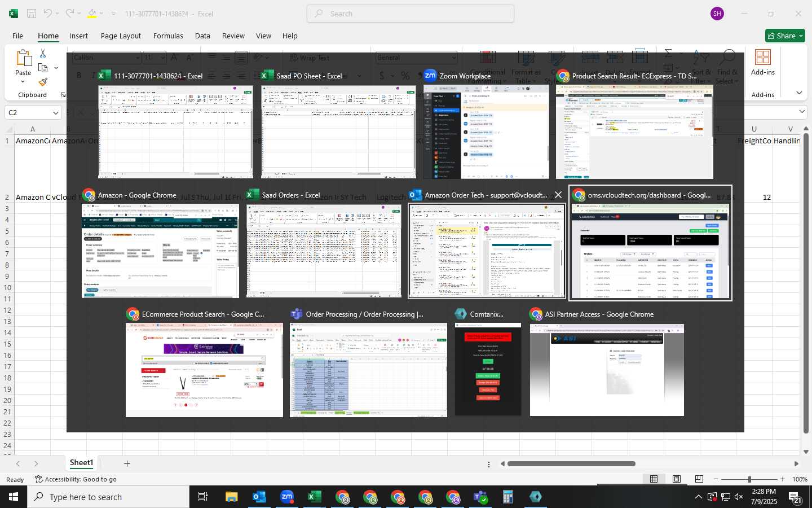Add a new sheet with plus button
The height and width of the screenshot is (508, 812).
(x=127, y=463)
